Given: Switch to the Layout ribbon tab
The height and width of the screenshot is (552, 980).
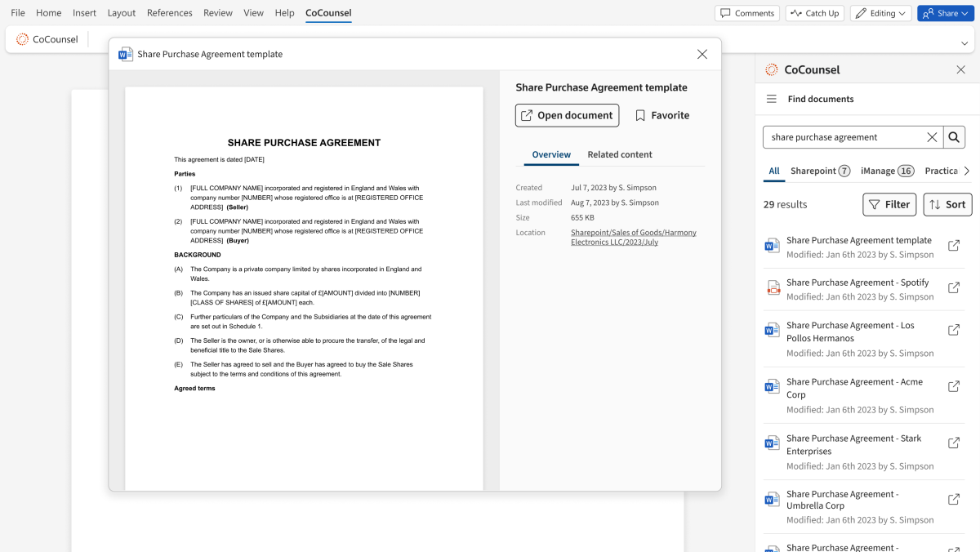Looking at the screenshot, I should click(x=122, y=13).
